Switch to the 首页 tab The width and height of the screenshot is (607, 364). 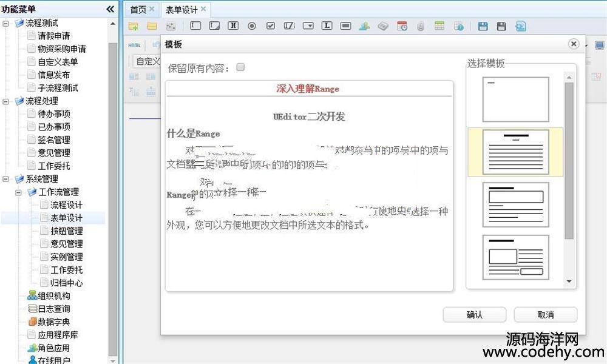tap(138, 9)
